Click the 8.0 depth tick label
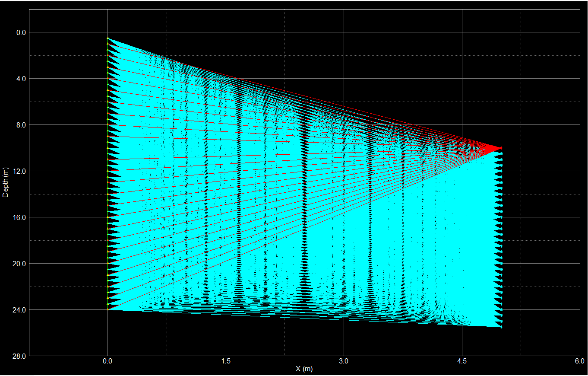 21,125
